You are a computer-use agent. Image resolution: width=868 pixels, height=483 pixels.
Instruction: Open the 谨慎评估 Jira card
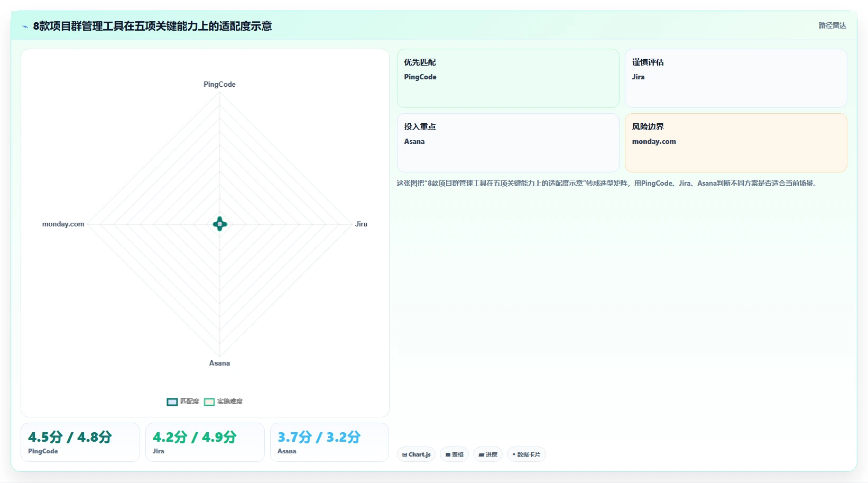tap(736, 78)
